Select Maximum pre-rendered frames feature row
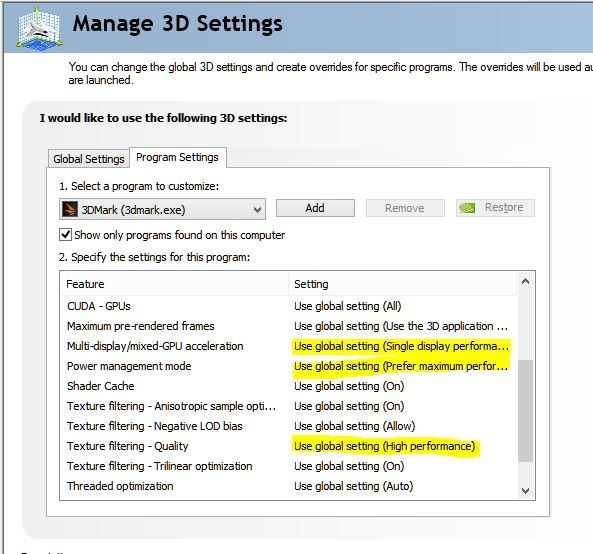This screenshot has width=593, height=554. 289,326
